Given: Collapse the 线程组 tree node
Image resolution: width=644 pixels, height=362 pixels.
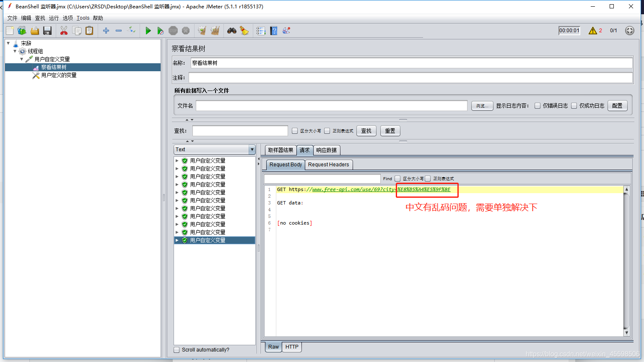Looking at the screenshot, I should click(15, 51).
